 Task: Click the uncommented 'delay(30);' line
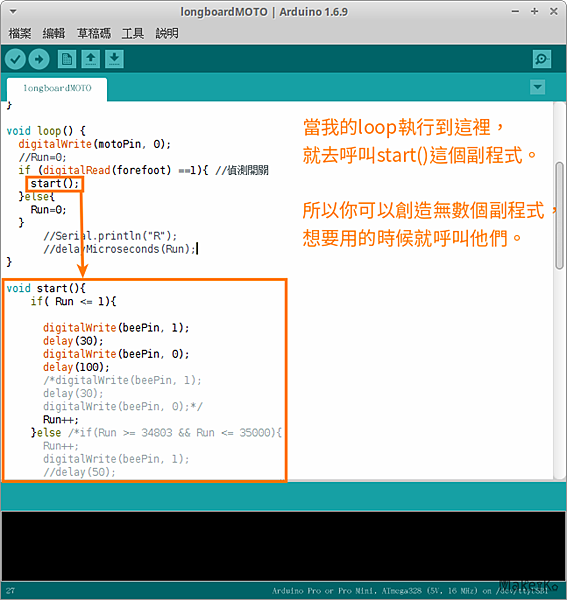click(73, 341)
